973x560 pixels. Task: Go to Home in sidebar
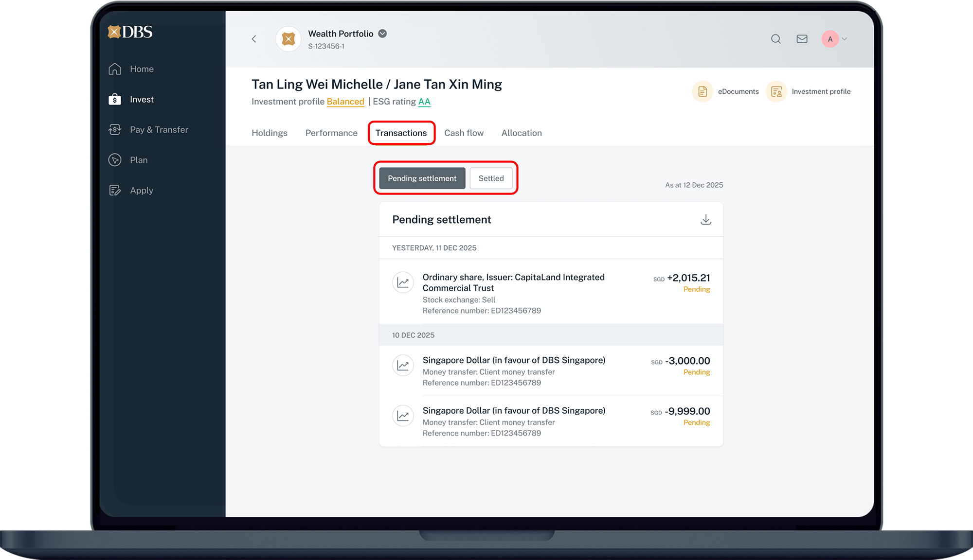pos(141,69)
